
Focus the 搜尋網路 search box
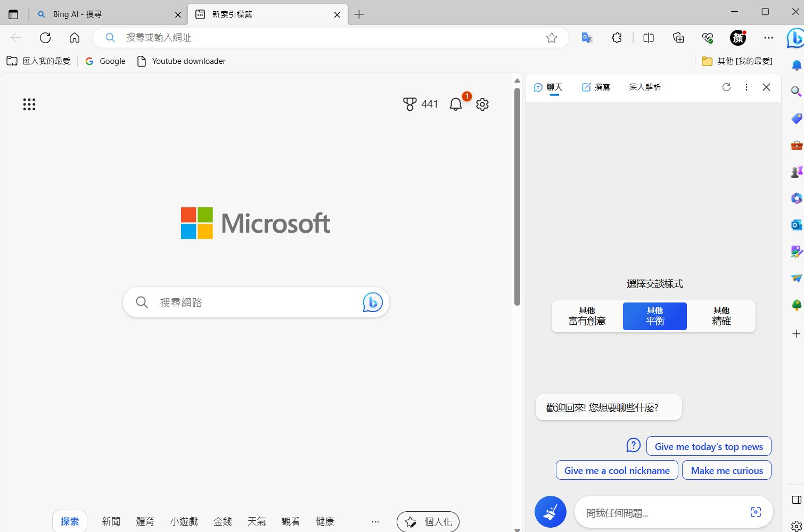(256, 302)
